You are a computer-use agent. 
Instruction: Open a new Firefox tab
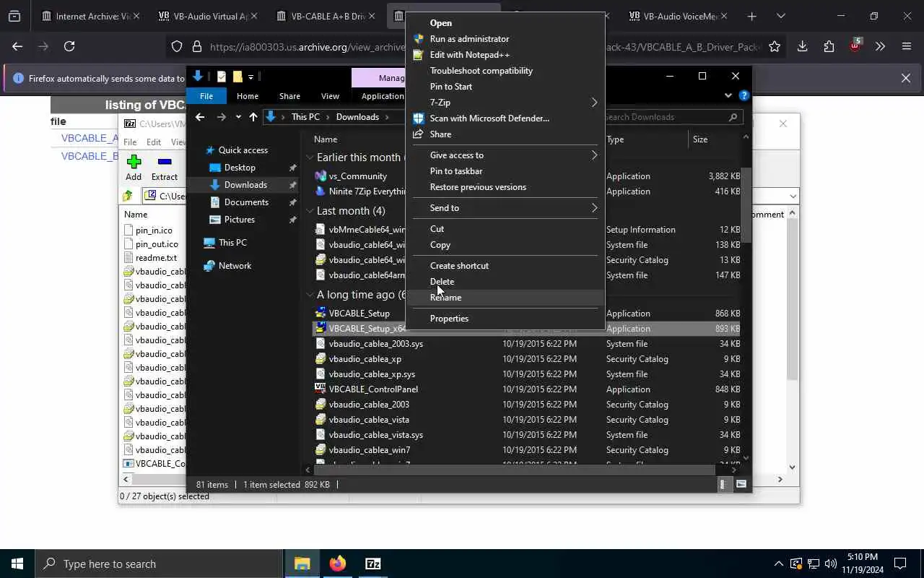(751, 16)
